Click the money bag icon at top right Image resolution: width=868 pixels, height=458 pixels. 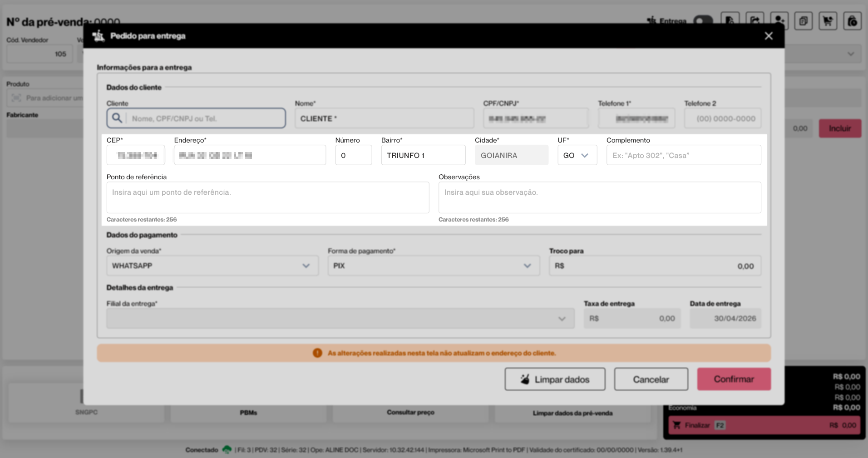coord(852,21)
